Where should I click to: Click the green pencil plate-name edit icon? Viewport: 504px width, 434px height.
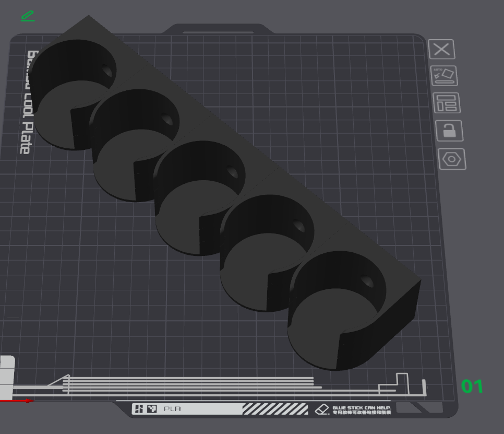coord(28,16)
